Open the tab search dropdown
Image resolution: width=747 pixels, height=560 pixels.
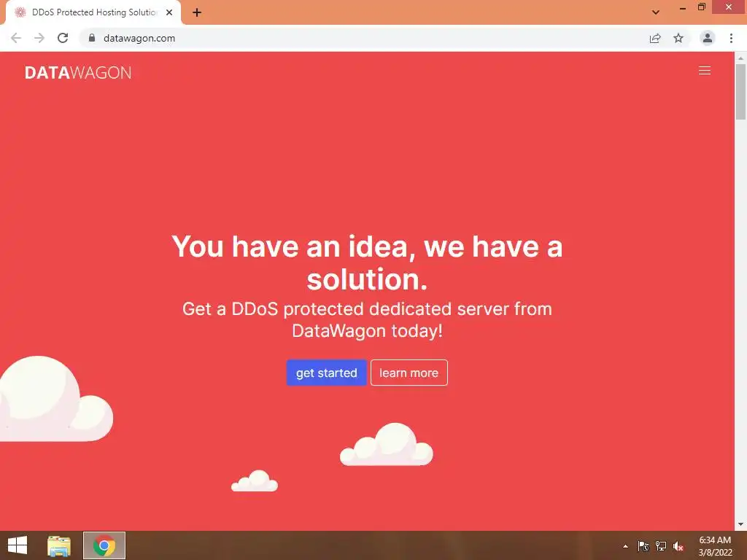[x=656, y=12]
